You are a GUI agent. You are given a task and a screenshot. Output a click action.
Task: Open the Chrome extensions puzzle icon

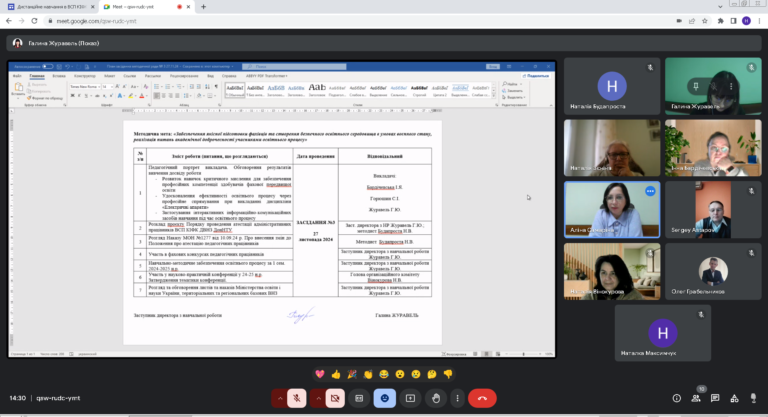coord(720,21)
